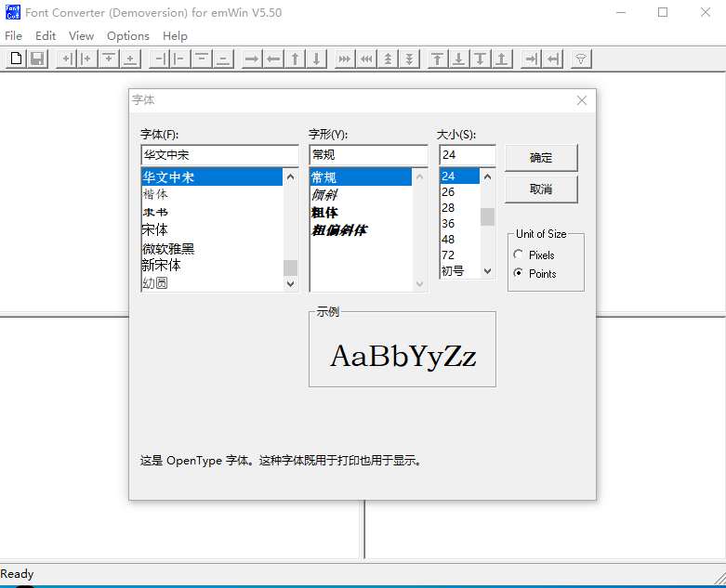Click the triple right arrows toolbar icon
726x588 pixels.
pos(346,59)
